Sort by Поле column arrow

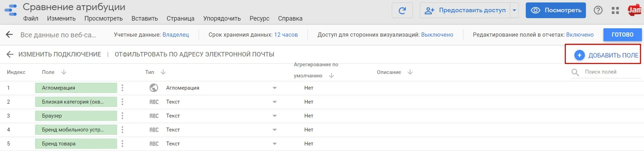click(64, 72)
